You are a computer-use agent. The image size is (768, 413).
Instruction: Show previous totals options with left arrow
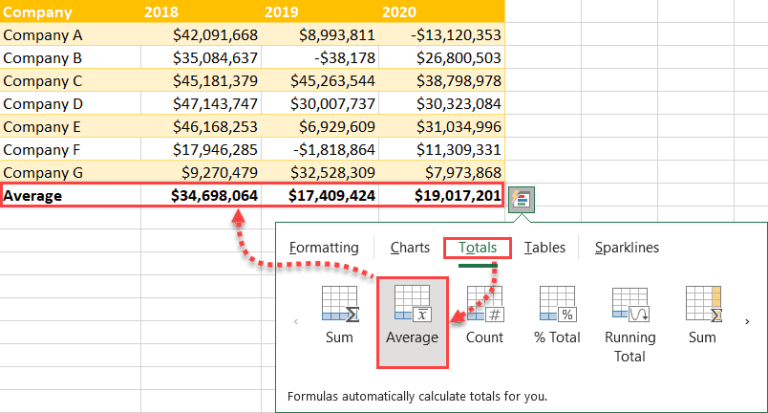296,322
